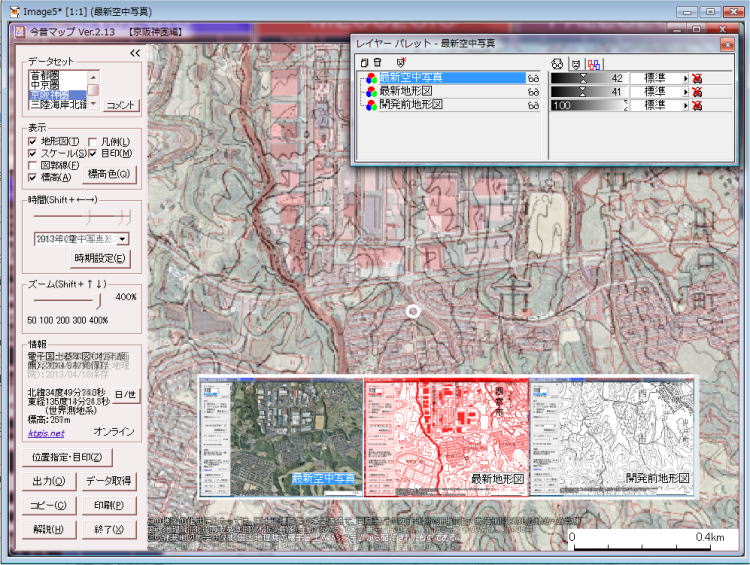Switch to the mask tab icon

coord(576,64)
